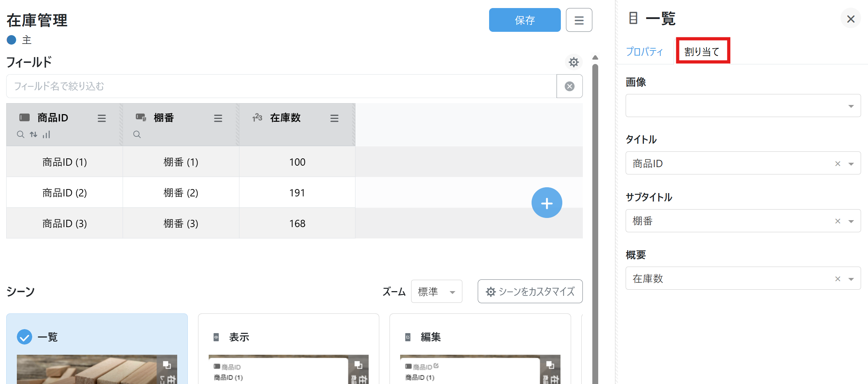The image size is (868, 384).
Task: Clear the field name filter
Action: click(569, 86)
